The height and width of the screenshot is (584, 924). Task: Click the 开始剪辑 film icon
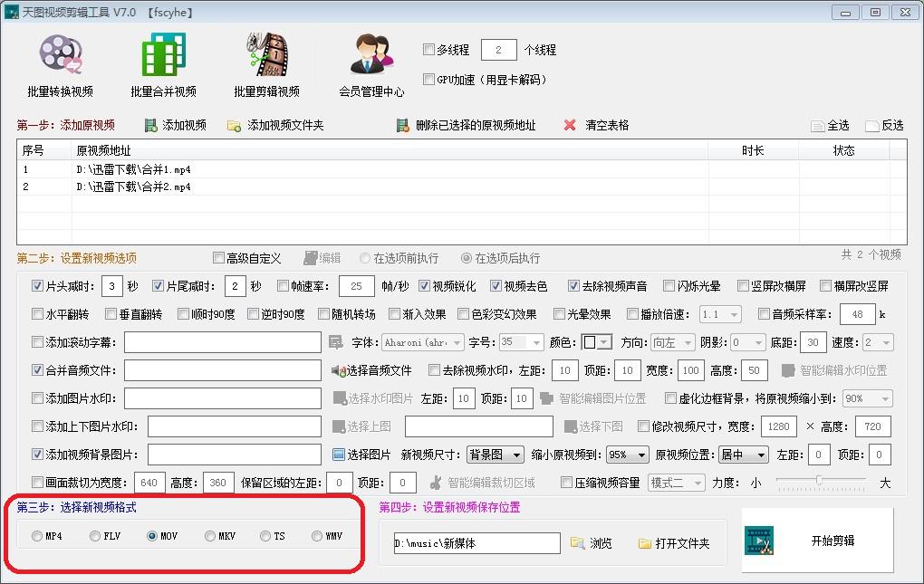click(x=759, y=541)
